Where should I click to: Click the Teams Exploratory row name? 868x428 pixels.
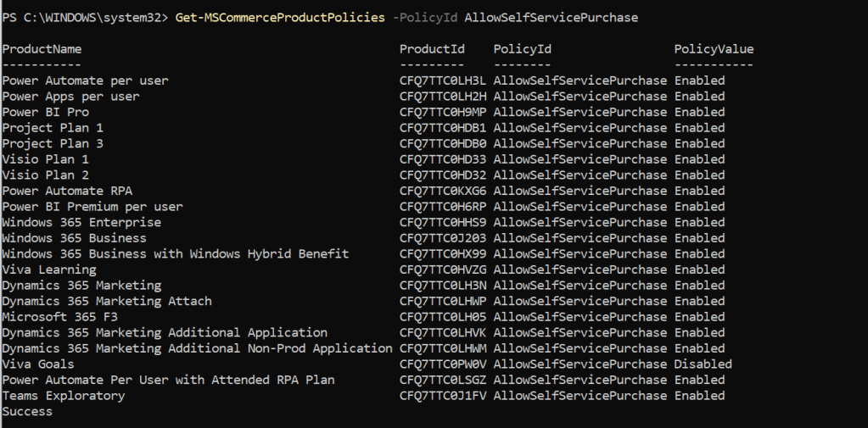pos(64,396)
